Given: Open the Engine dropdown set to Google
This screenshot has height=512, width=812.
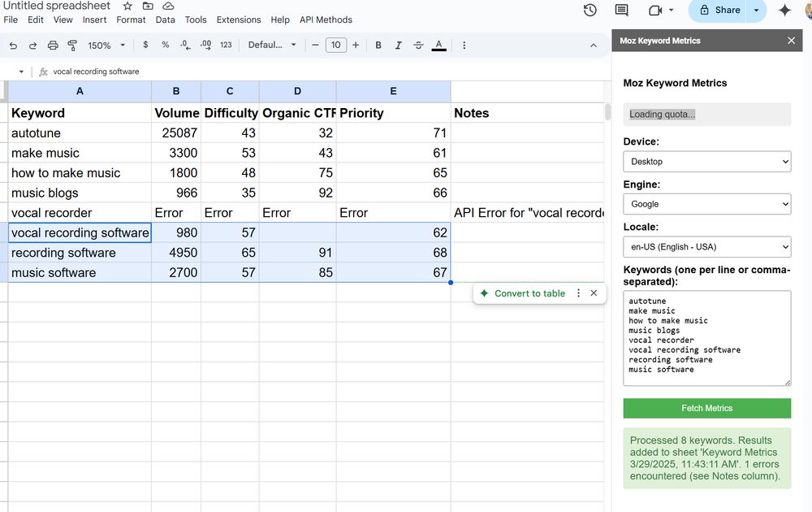Looking at the screenshot, I should click(x=707, y=204).
